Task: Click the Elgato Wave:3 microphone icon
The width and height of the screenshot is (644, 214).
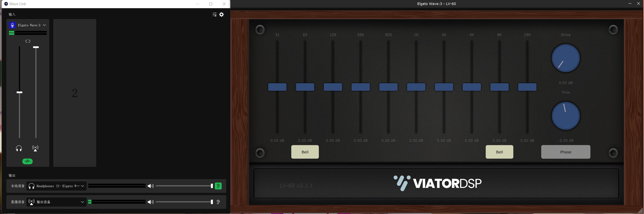Action: pyautogui.click(x=12, y=25)
